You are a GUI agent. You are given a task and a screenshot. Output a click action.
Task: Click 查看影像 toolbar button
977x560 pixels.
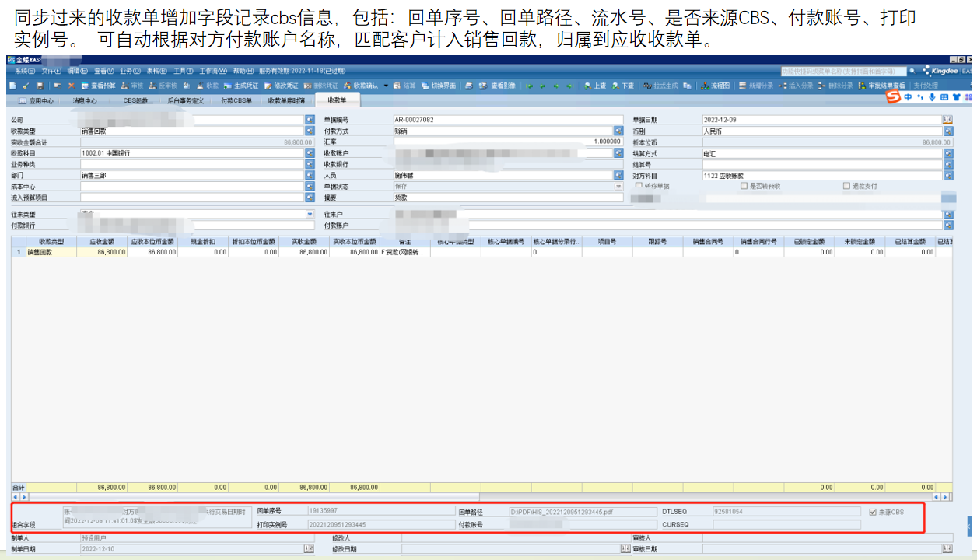tap(499, 85)
